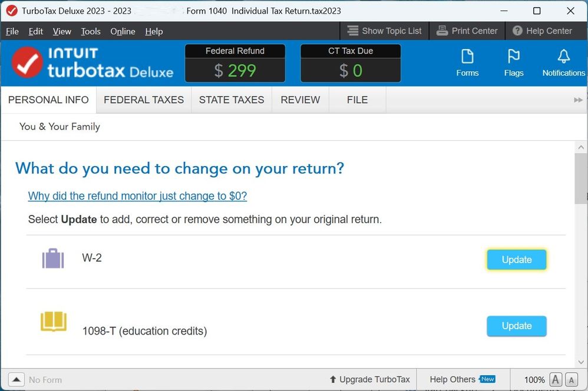Click the Federal Refund monitor
This screenshot has width=588, height=391.
[x=235, y=63]
